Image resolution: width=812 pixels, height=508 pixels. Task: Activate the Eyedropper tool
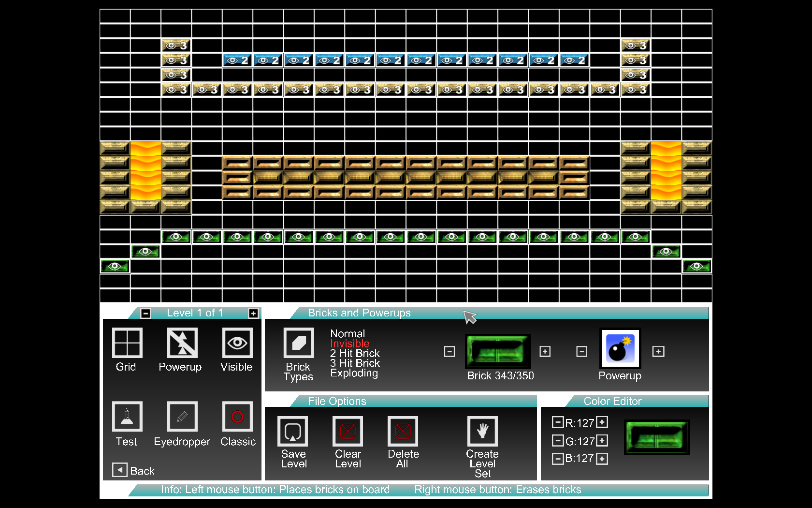point(182,417)
